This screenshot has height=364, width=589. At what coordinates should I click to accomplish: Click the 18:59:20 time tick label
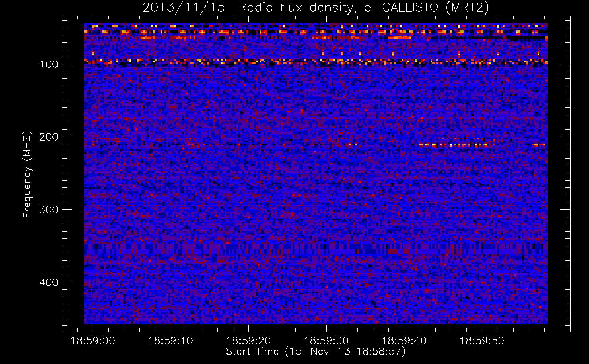point(249,341)
